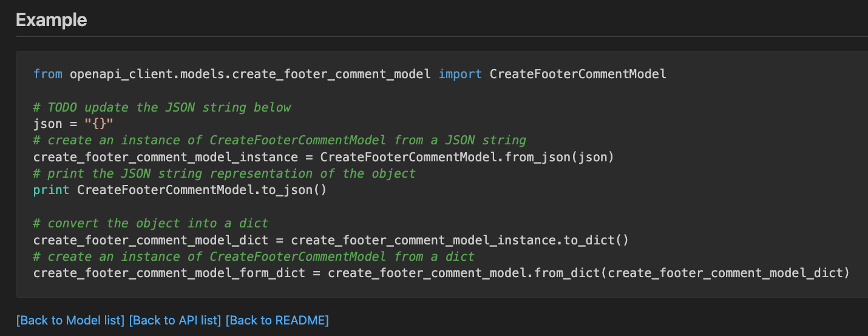Click the create_footer_comment_model_instance assignment line
868x336 pixels.
click(324, 157)
